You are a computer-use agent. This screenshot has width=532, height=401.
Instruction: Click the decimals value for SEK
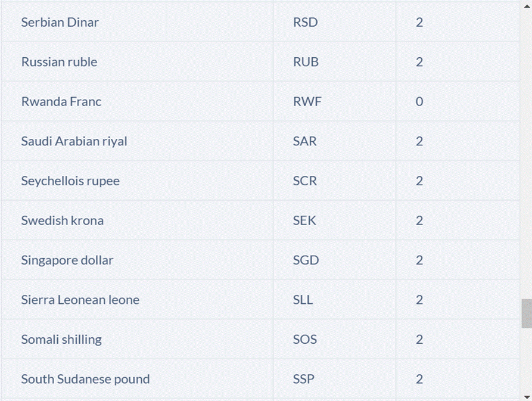coord(419,220)
